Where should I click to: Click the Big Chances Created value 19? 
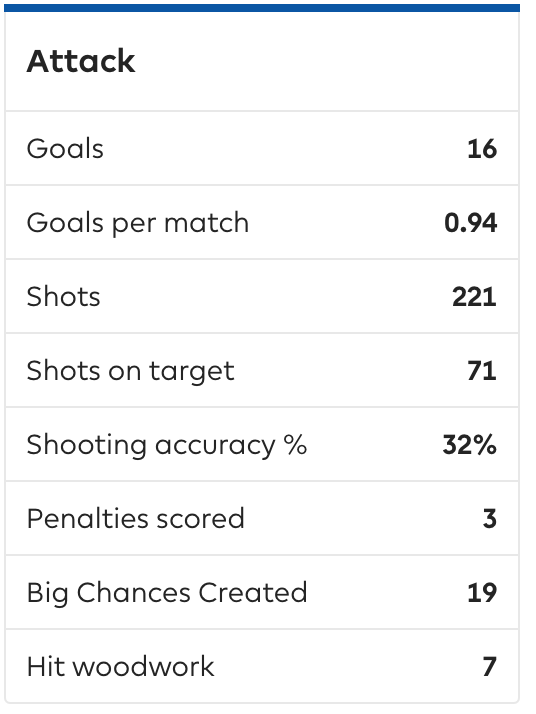click(482, 593)
